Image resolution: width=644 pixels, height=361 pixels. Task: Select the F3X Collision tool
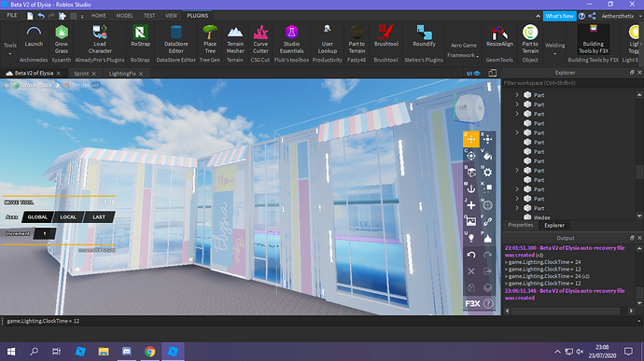point(487,188)
